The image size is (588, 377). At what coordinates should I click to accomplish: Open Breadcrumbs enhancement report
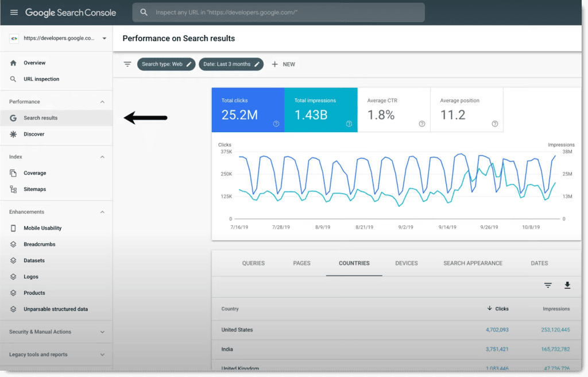(56, 244)
